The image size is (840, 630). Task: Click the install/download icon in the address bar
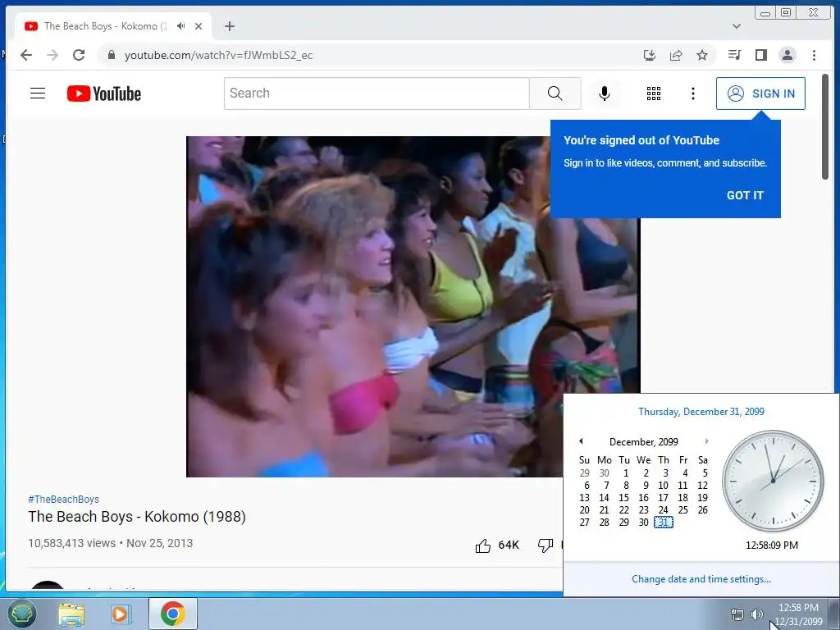650,55
